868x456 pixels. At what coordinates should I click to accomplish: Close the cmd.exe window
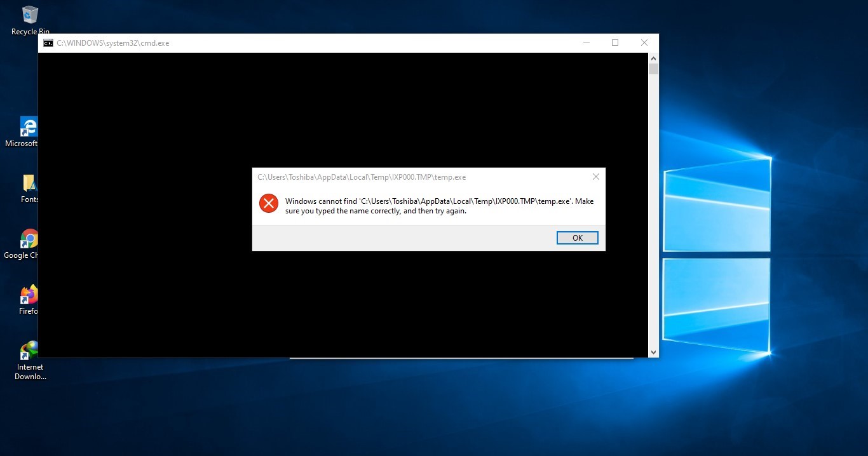[644, 43]
